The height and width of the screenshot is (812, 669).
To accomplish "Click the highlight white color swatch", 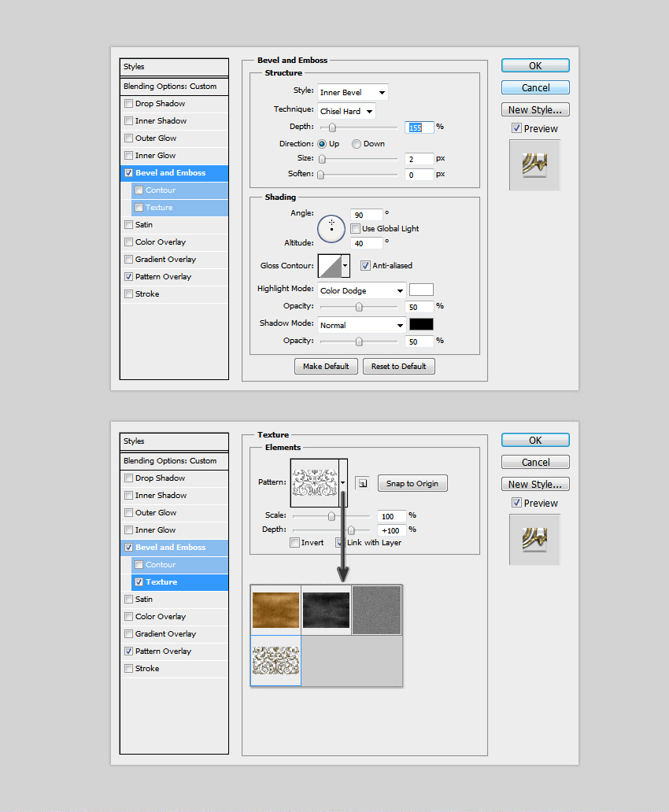I will click(421, 290).
